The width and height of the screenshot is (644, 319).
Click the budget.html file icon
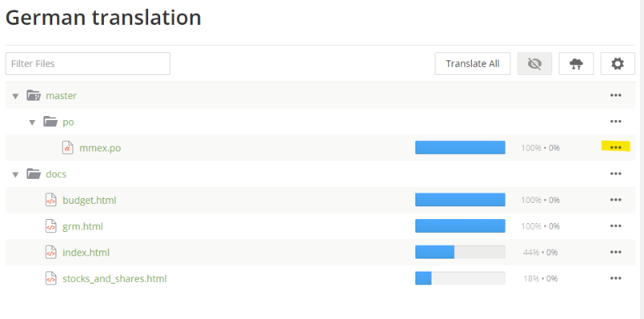[51, 201]
